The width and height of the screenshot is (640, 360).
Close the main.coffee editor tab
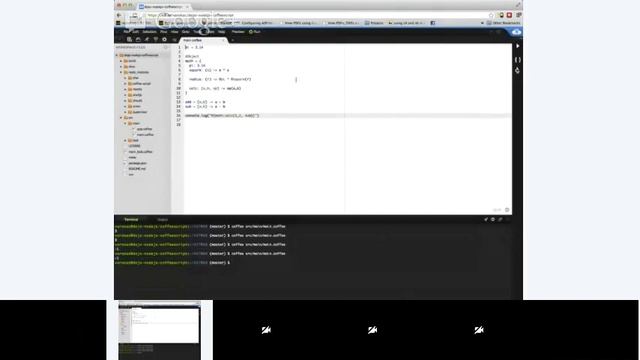(223, 40)
